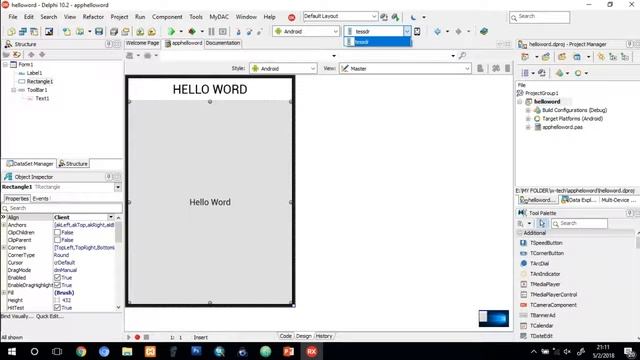Open the Object Inspector component selector dropdown

[x=118, y=187]
